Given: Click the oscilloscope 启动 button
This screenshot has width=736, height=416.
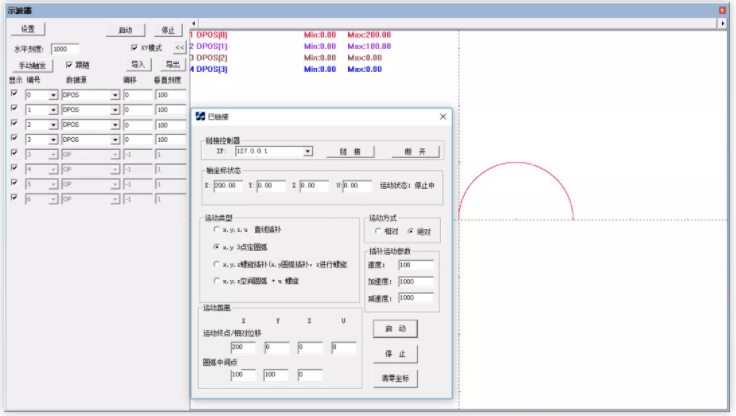Looking at the screenshot, I should 125,30.
